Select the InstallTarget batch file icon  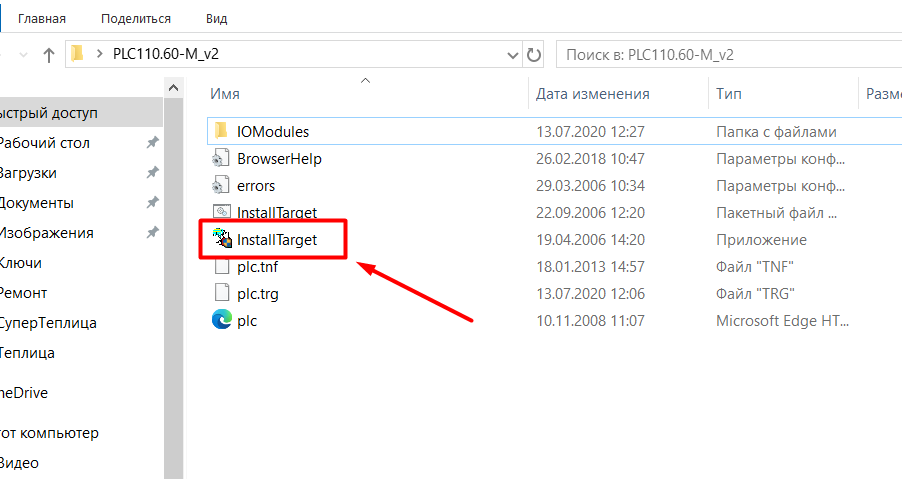click(221, 212)
